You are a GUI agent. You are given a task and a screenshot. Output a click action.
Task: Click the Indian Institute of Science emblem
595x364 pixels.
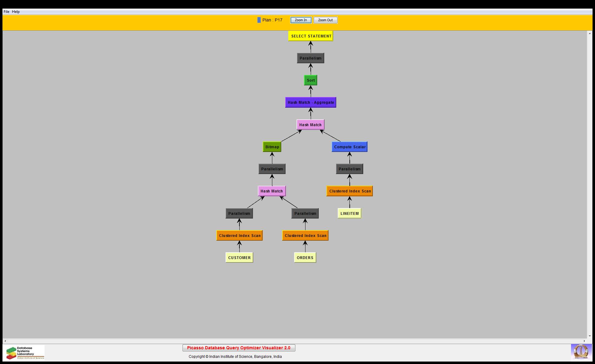point(581,352)
